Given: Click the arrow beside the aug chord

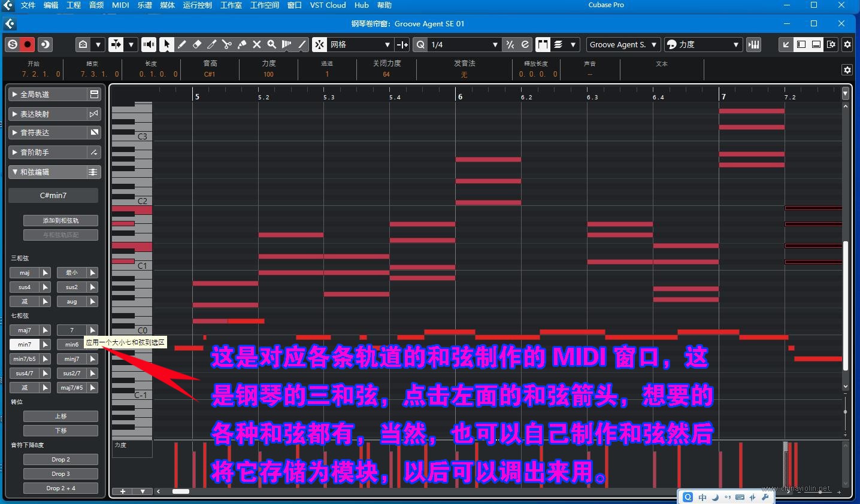Looking at the screenshot, I should tap(93, 302).
